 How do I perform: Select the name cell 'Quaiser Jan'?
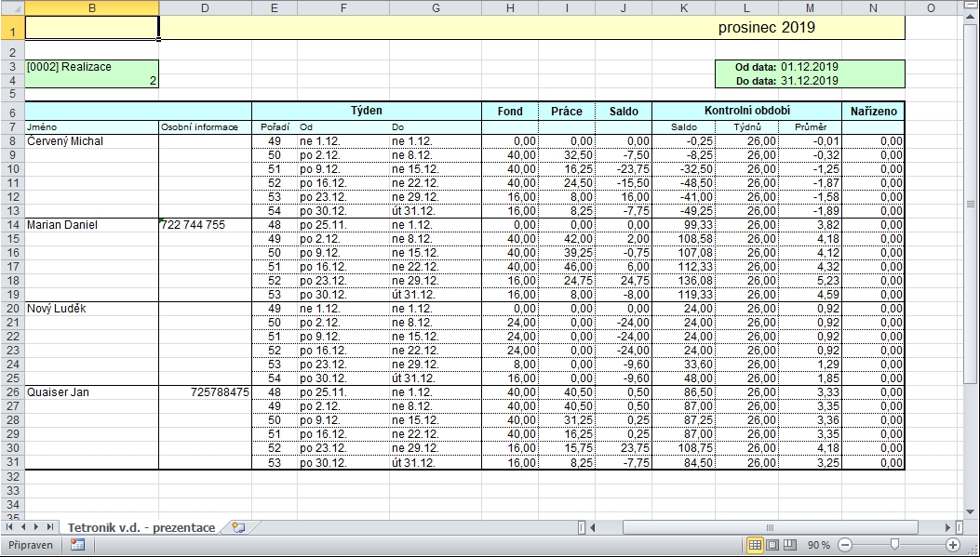92,392
